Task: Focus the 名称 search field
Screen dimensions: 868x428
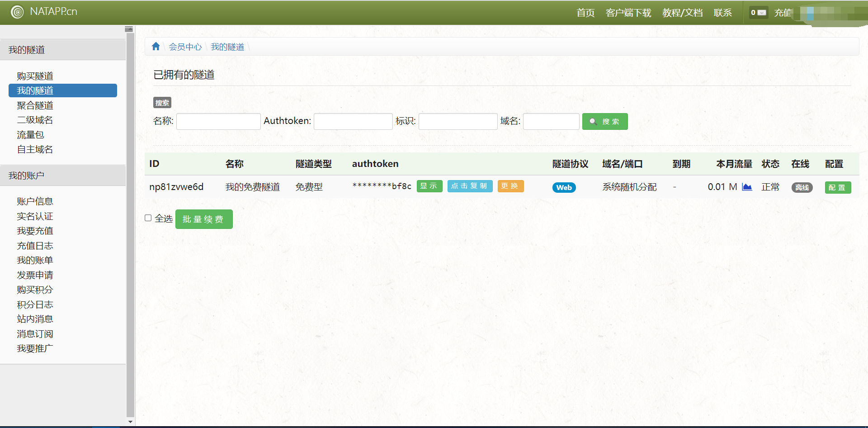Action: coord(218,121)
